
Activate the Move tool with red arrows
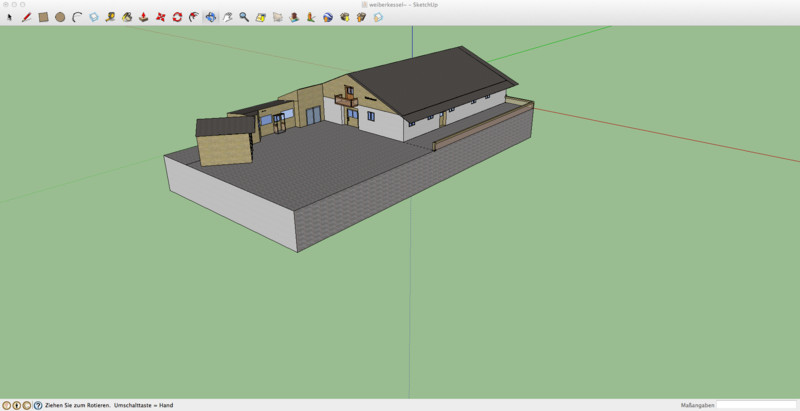pos(161,17)
